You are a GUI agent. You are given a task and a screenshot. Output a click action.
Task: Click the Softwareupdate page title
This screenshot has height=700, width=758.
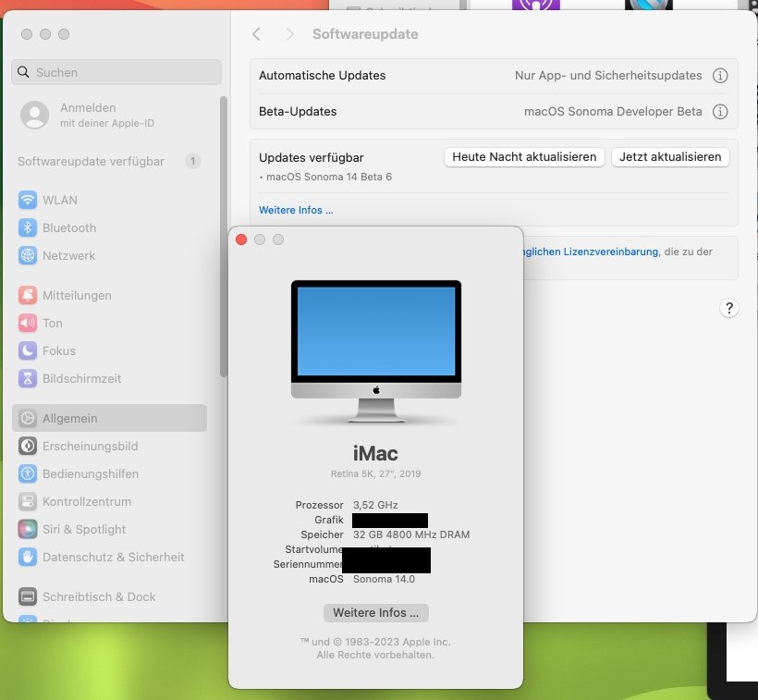click(x=365, y=34)
